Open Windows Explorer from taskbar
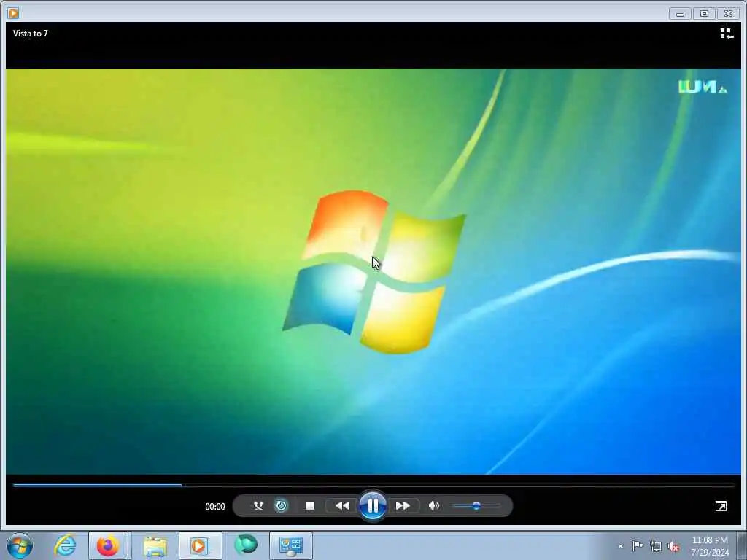This screenshot has width=747, height=560. point(155,545)
